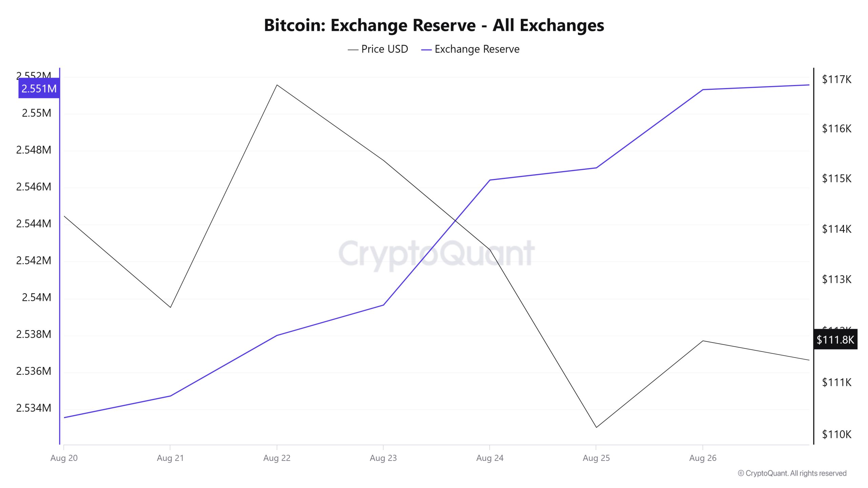Click the black Price USD legend line swatch

(x=353, y=50)
